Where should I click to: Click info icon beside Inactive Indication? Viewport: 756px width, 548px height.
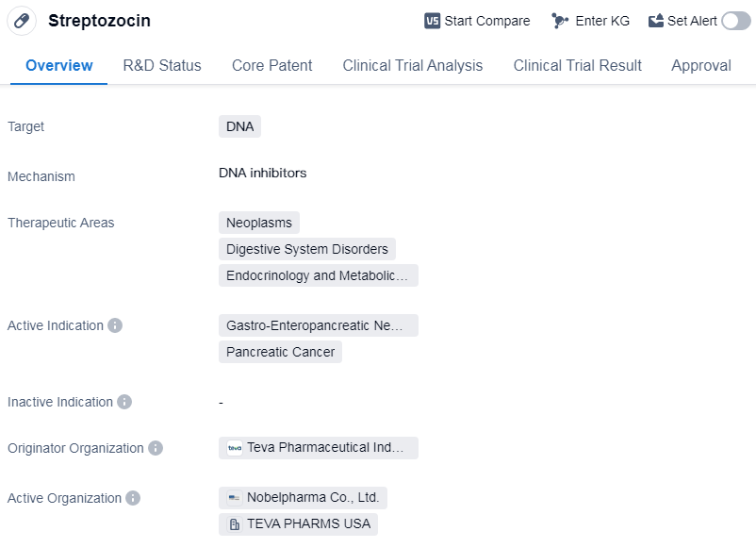(x=124, y=402)
